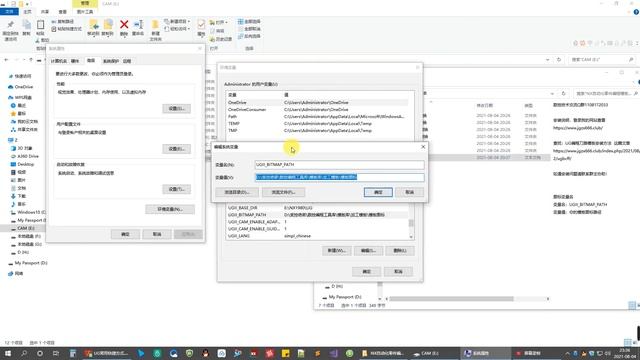Click Performance Settings button in System Properties
640x360 pixels.
[x=176, y=109]
